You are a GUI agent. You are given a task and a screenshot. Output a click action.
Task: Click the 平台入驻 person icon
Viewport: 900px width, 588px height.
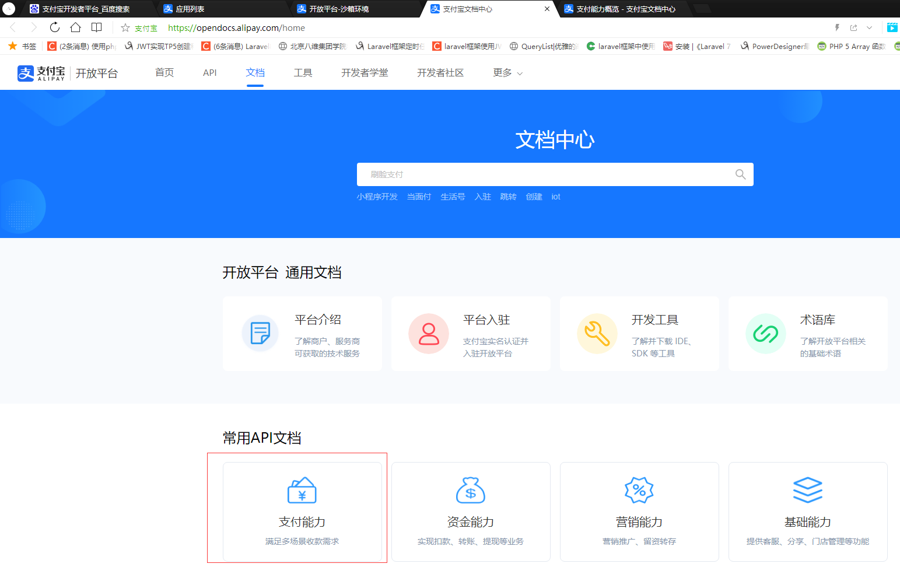[429, 334]
